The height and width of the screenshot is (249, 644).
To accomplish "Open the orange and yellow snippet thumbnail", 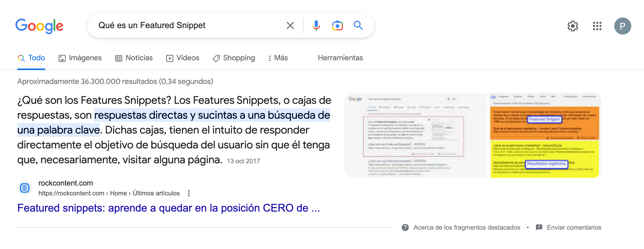I will (x=545, y=135).
